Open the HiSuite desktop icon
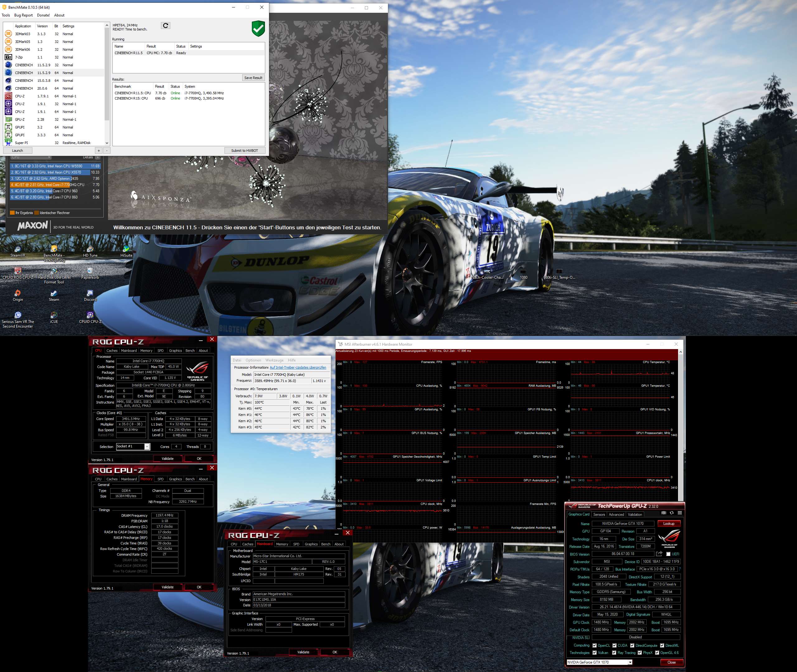 coord(126,251)
